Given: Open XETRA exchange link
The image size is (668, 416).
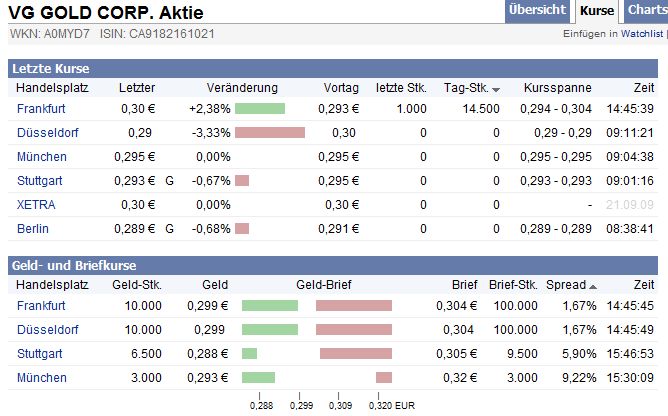Looking at the screenshot, I should pyautogui.click(x=36, y=204).
